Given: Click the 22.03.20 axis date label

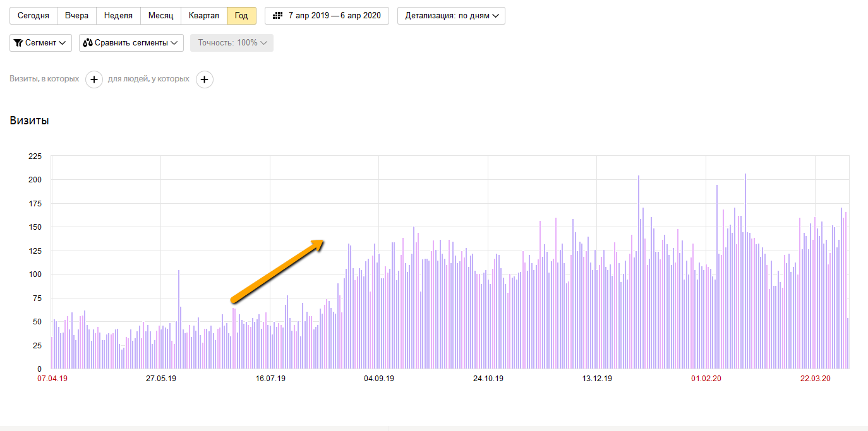Looking at the screenshot, I should pyautogui.click(x=816, y=379).
